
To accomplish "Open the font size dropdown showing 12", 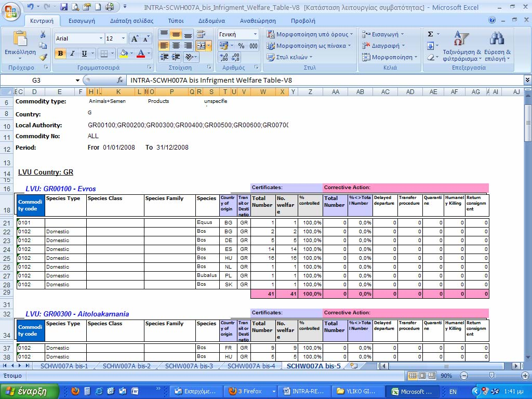I will [x=124, y=38].
